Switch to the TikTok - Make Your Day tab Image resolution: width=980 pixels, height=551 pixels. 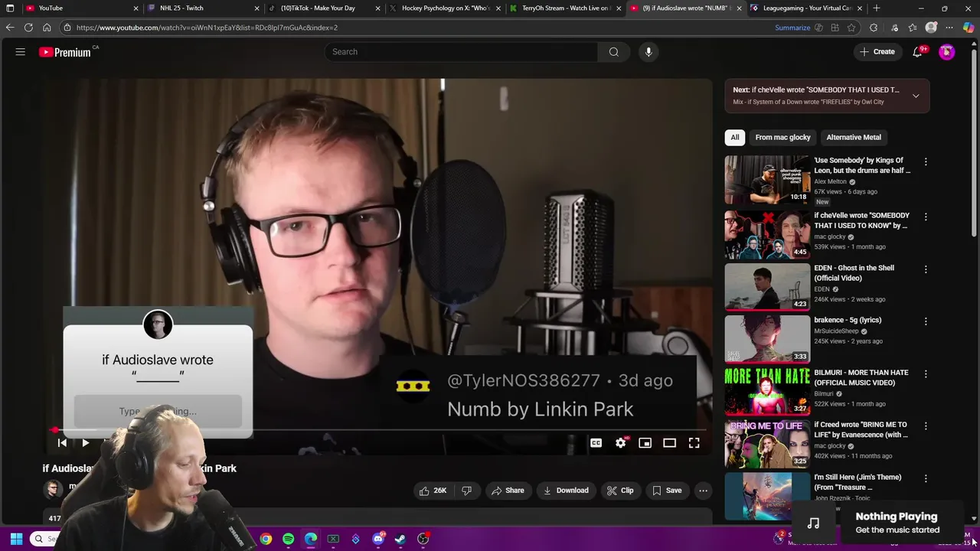pos(325,8)
